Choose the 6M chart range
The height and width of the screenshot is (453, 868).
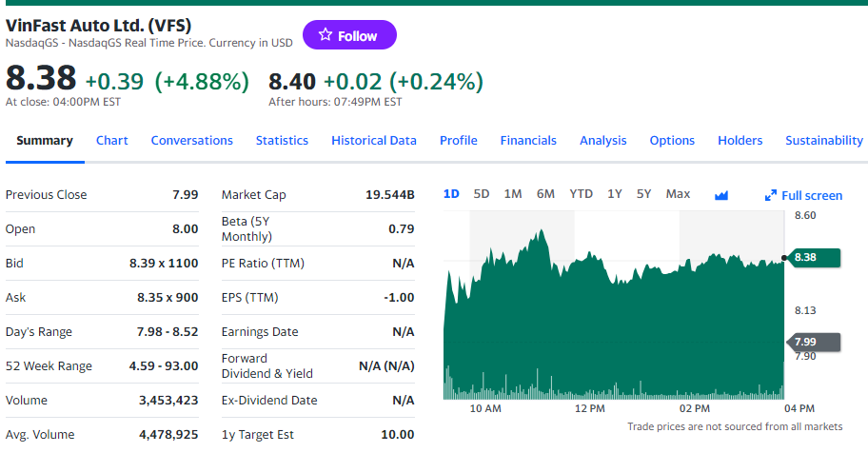pyautogui.click(x=545, y=194)
